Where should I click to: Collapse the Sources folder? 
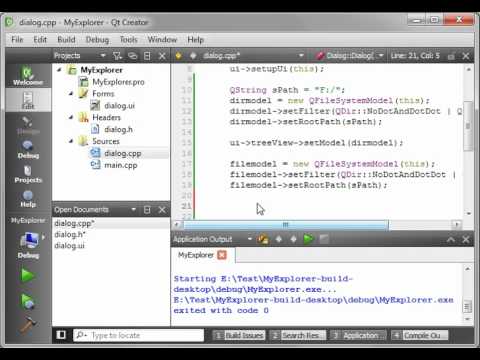pyautogui.click(x=71, y=141)
